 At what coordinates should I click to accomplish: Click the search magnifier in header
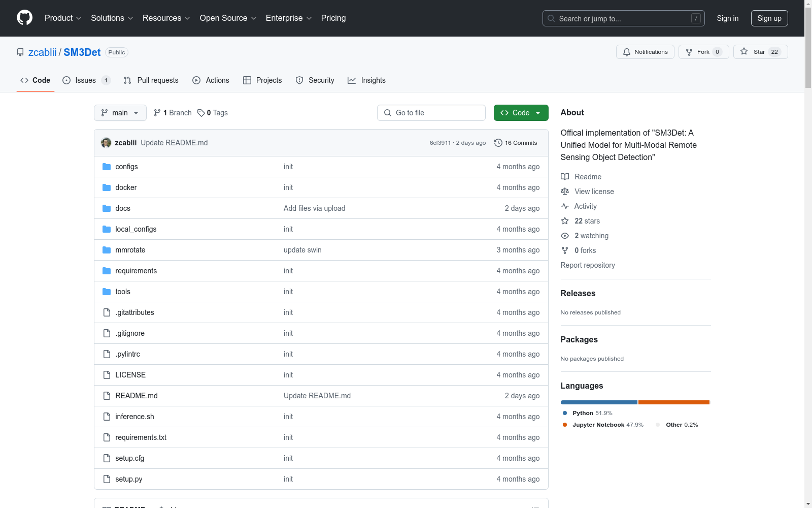[551, 18]
